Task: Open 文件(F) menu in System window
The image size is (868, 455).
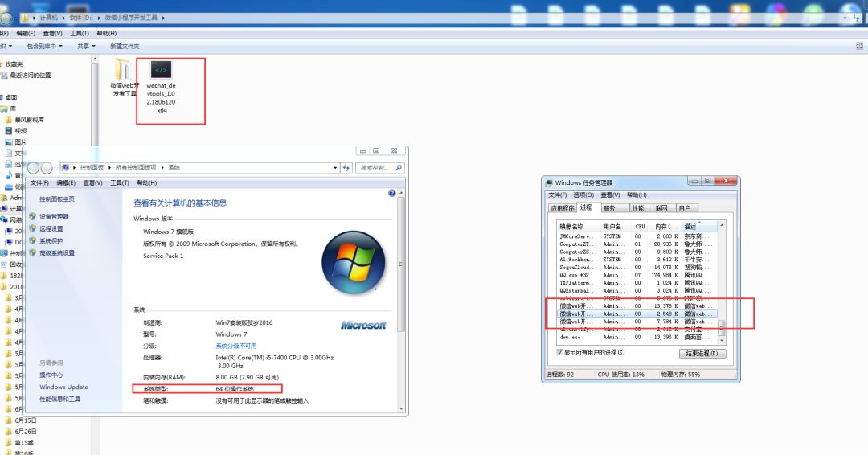Action: [x=39, y=182]
